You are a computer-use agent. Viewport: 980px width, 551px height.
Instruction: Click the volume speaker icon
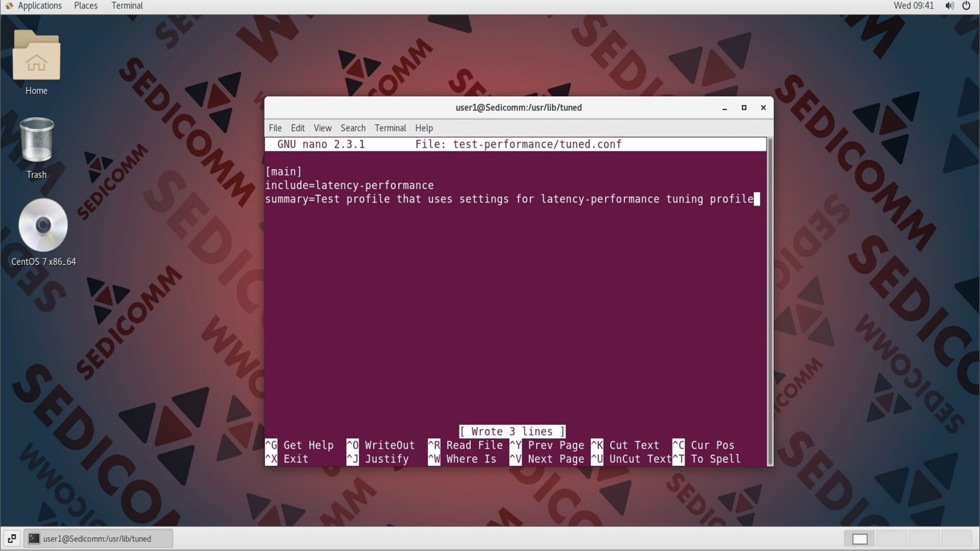949,6
